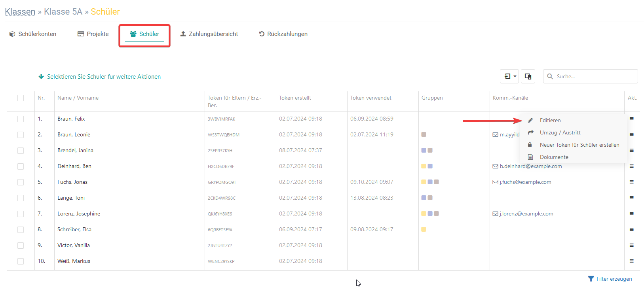The height and width of the screenshot is (291, 644).
Task: Click the date 09.10.2024 09:07
Action: 372,182
